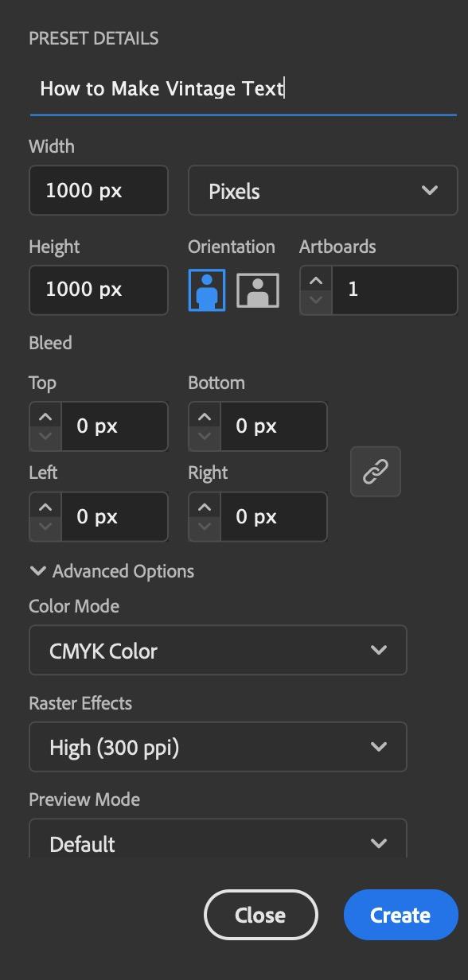Decrease Bottom bleed value
The width and height of the screenshot is (468, 980).
point(205,437)
